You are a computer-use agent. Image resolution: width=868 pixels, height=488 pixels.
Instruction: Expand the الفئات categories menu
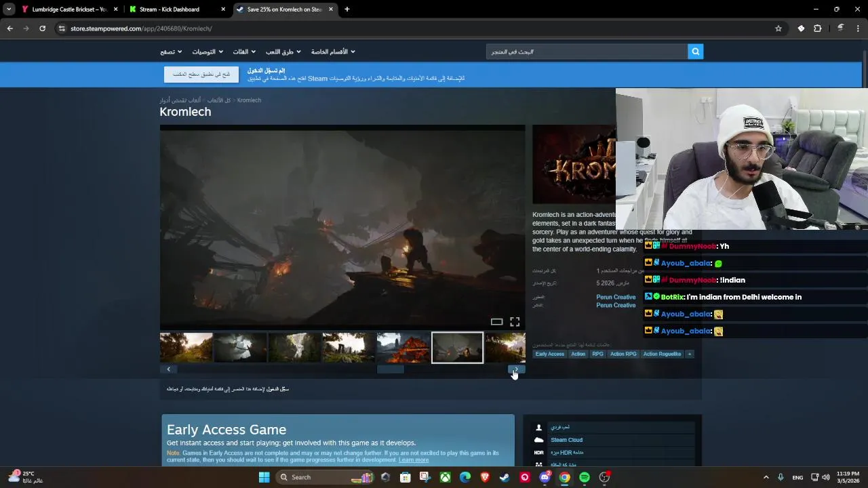coord(244,52)
